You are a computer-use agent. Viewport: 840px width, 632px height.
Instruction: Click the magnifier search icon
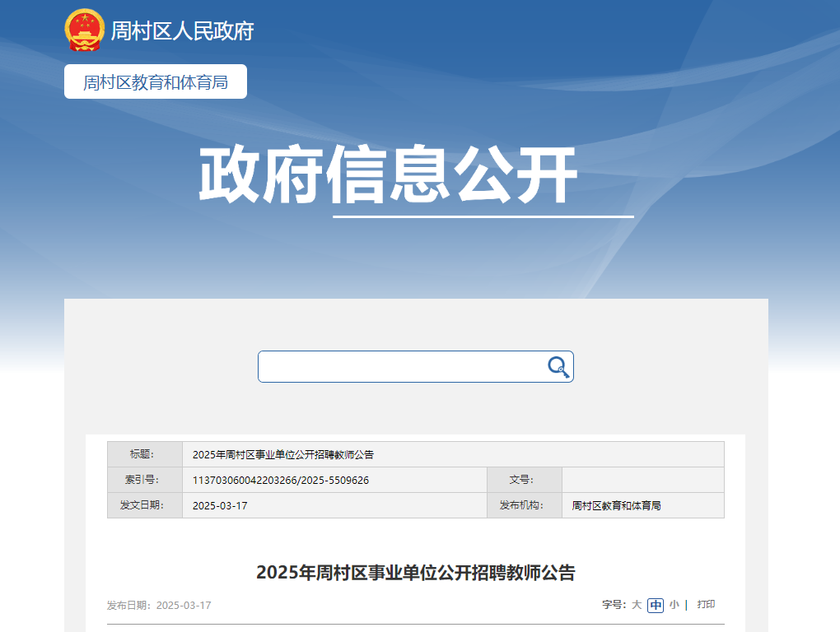[558, 367]
